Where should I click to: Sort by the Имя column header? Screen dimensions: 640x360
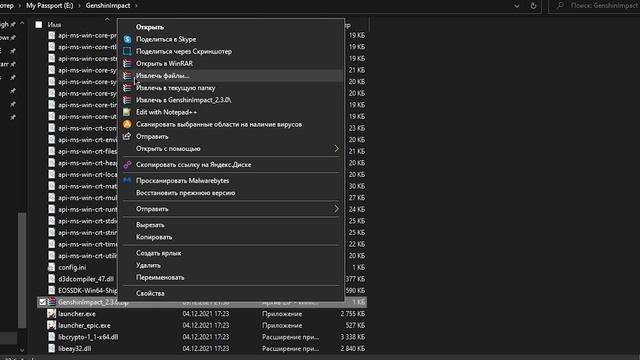point(54,25)
